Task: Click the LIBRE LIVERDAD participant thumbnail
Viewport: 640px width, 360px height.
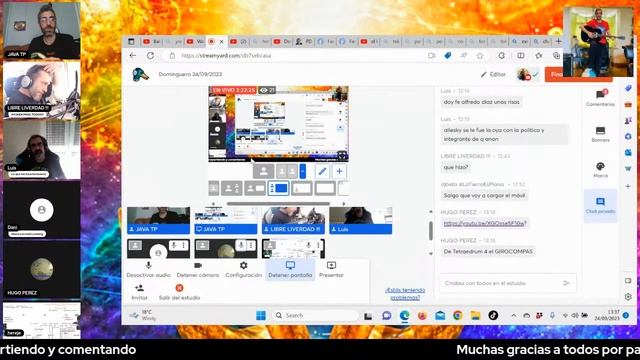Action: click(293, 220)
